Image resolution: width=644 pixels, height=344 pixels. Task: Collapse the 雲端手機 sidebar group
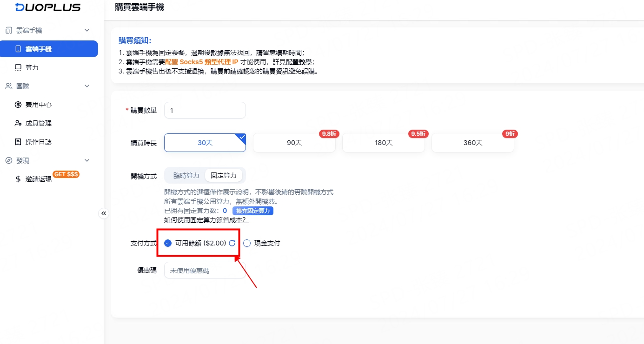point(87,30)
